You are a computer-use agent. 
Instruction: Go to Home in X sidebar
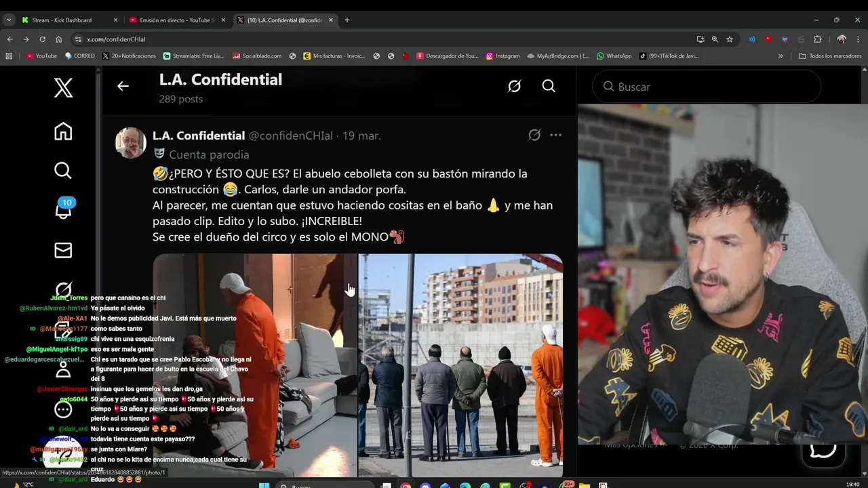(63, 131)
